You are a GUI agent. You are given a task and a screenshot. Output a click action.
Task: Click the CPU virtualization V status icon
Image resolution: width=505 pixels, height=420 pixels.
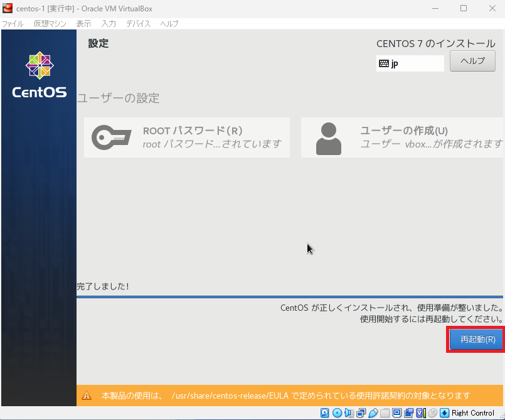pyautogui.click(x=421, y=413)
